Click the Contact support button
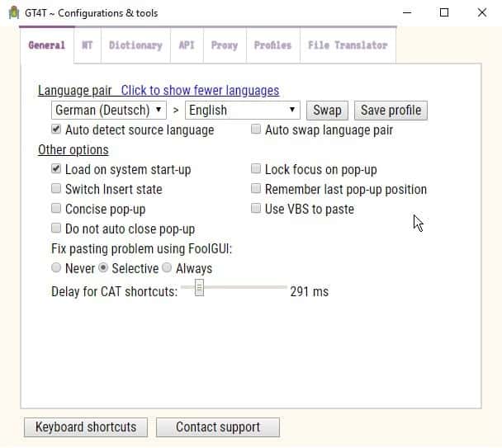Screen dimensions: 502x448 (217, 427)
